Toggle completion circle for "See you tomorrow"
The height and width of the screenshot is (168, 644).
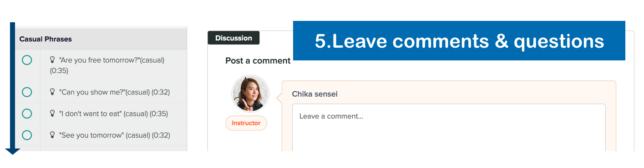pyautogui.click(x=27, y=135)
